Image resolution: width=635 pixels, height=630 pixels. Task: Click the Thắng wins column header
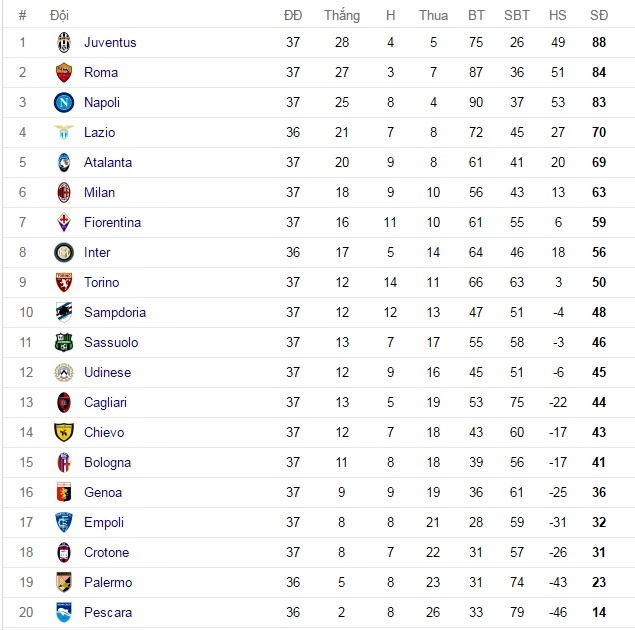[x=342, y=16]
